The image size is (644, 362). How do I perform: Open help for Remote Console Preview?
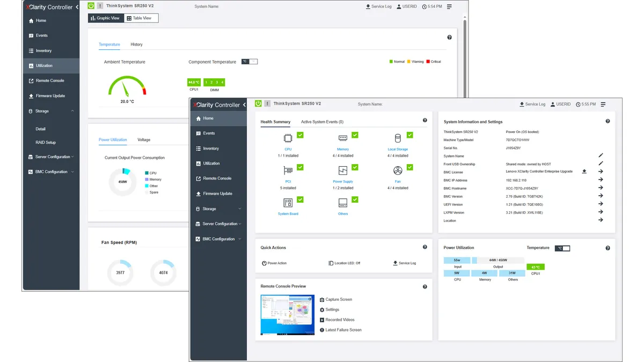pyautogui.click(x=425, y=286)
